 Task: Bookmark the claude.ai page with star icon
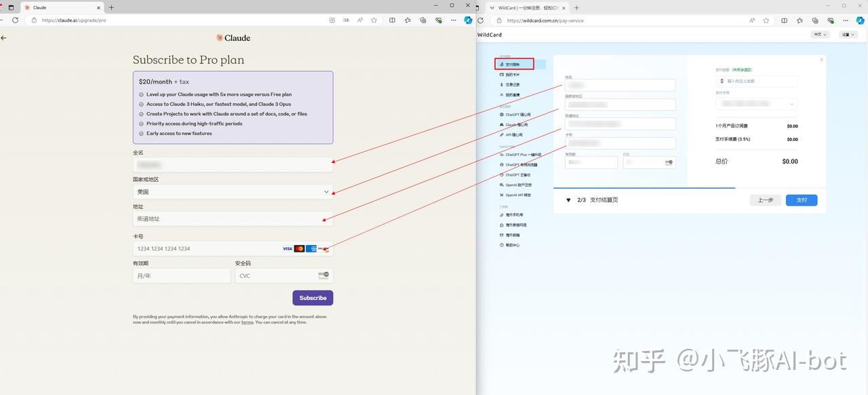pos(374,20)
